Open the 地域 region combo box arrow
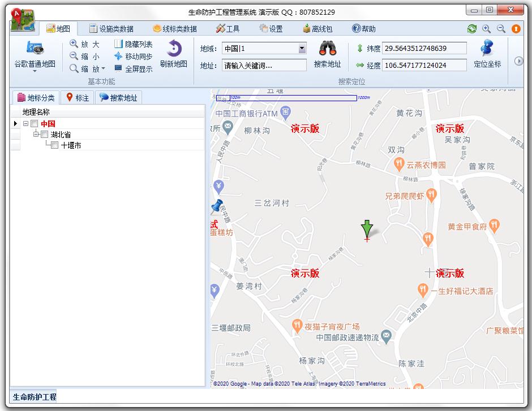Screen dimensions: 532x411 pyautogui.click(x=302, y=49)
